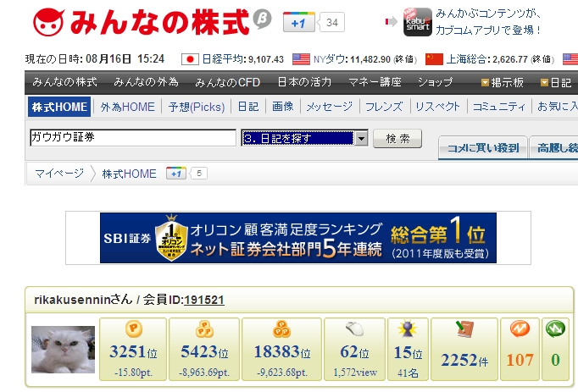This screenshot has width=578, height=392.
Task: Click 株式HOME breadcrumb link
Action: [129, 174]
